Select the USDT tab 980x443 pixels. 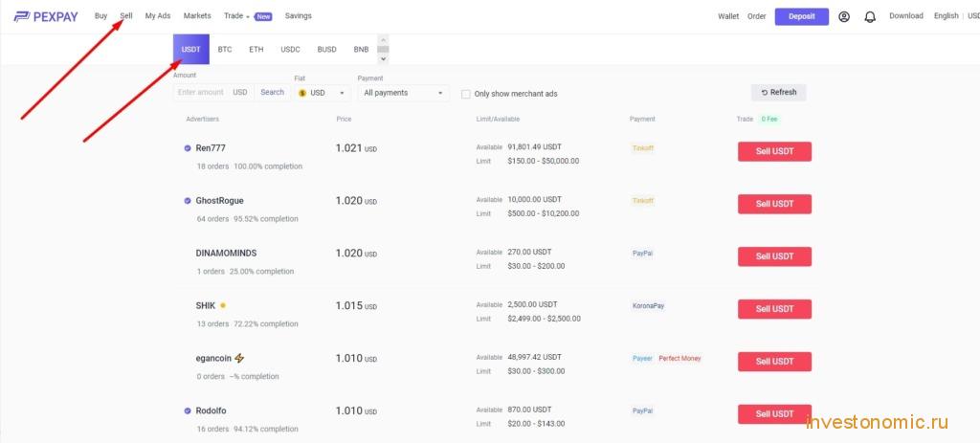click(191, 50)
